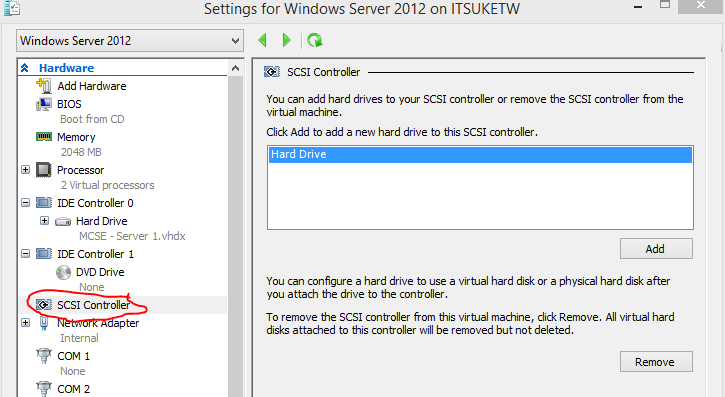Click the Processor icon
Image resolution: width=725 pixels, height=397 pixels.
(43, 170)
